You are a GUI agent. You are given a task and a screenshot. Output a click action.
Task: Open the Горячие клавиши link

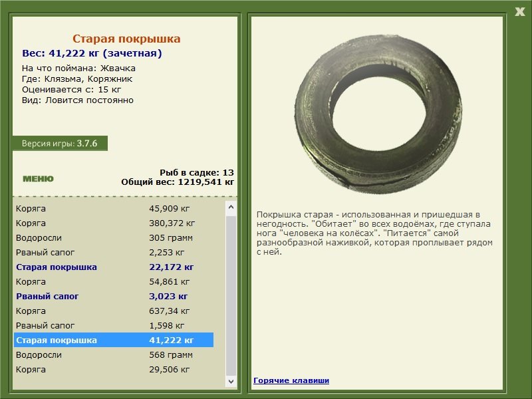[x=291, y=380]
